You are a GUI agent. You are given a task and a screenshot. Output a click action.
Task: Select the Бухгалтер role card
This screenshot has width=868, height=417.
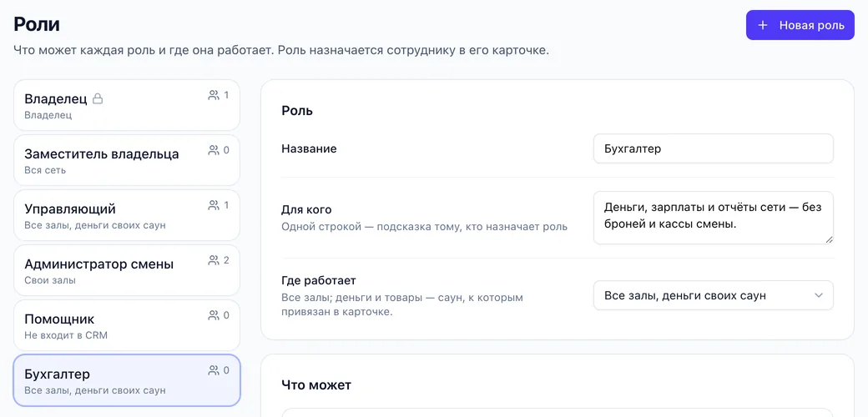(x=127, y=380)
